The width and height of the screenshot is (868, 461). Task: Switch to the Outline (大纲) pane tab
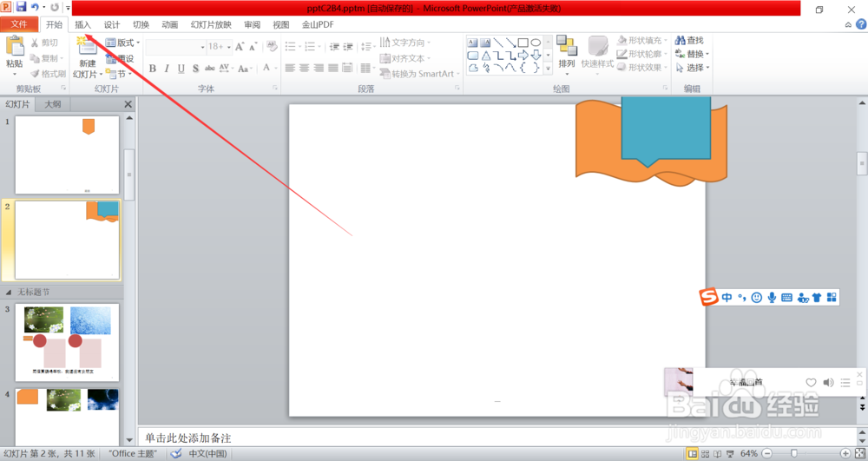pyautogui.click(x=53, y=104)
